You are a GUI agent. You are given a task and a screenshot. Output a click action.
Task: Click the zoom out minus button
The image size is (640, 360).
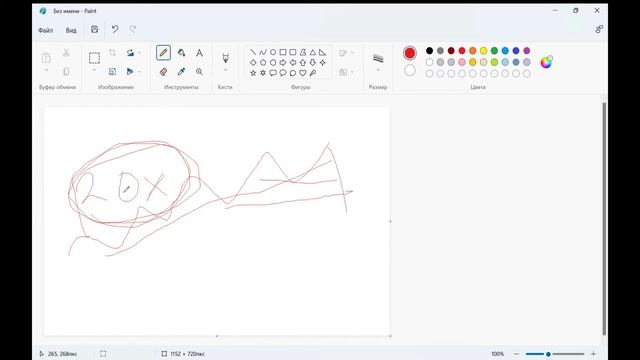pos(516,354)
